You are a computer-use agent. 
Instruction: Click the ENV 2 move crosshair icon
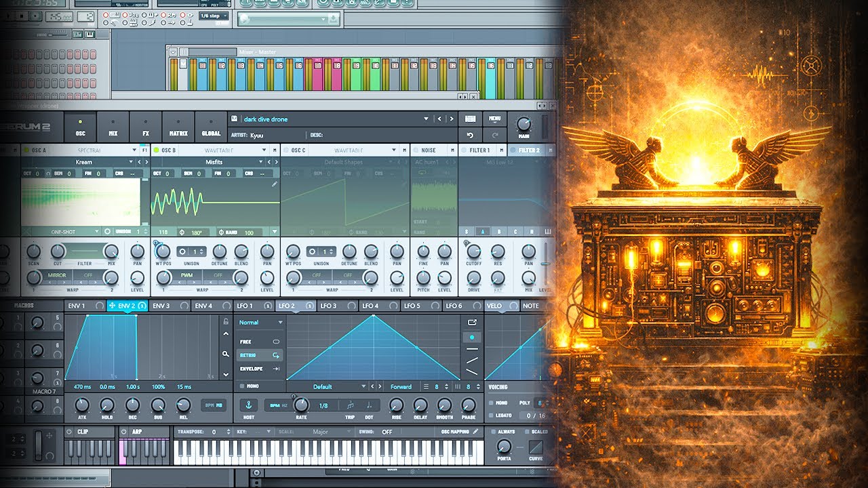[x=112, y=306]
